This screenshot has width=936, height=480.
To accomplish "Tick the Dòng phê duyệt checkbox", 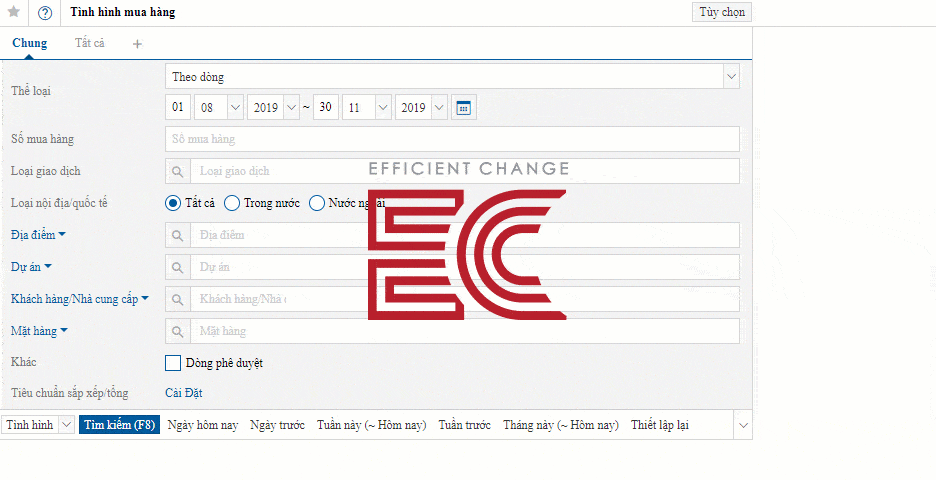I will pyautogui.click(x=173, y=363).
